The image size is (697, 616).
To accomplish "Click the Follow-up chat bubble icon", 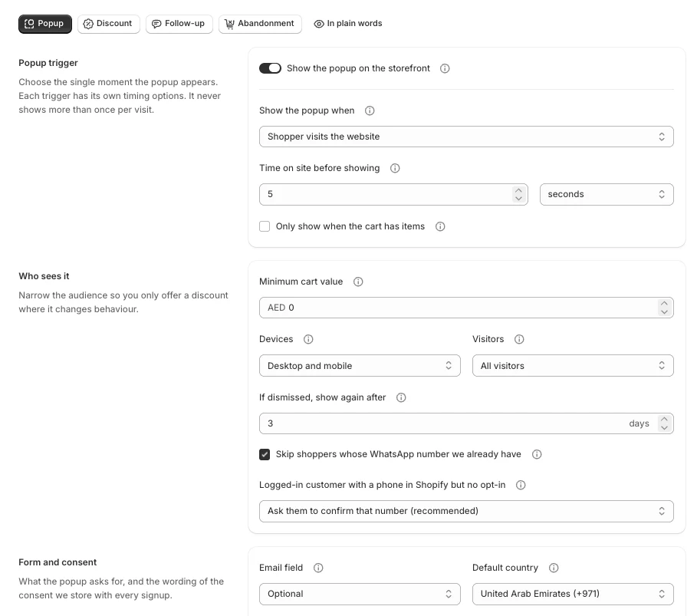I will (156, 24).
